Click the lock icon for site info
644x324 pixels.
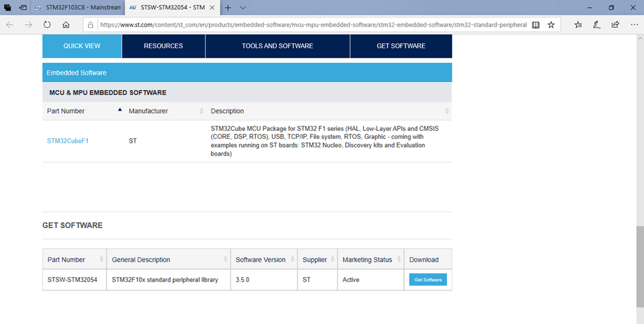tap(91, 24)
